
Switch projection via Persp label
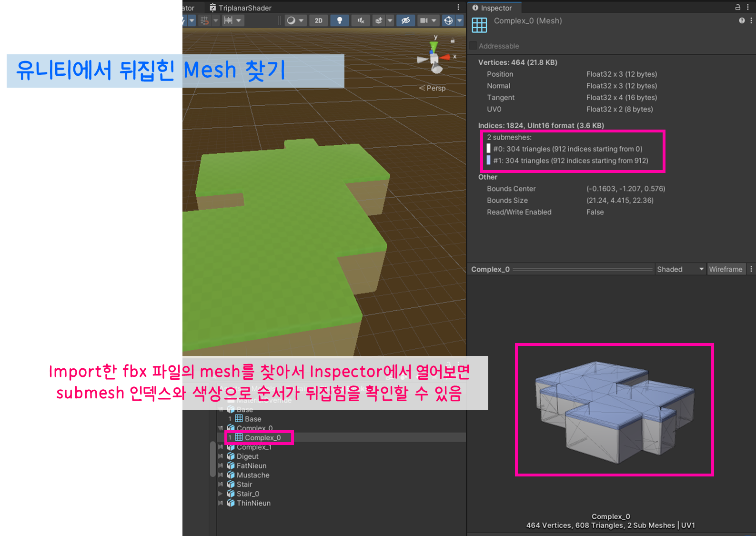point(433,88)
